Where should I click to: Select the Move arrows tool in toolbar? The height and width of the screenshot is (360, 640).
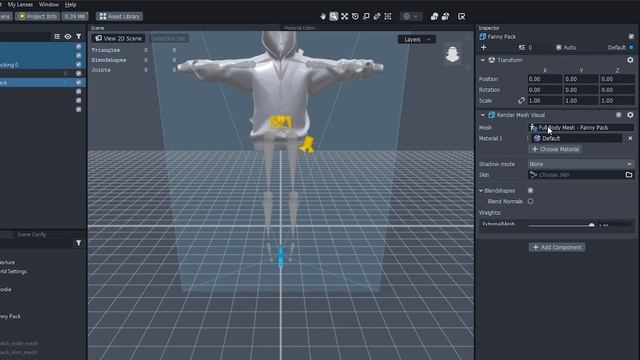(x=344, y=16)
